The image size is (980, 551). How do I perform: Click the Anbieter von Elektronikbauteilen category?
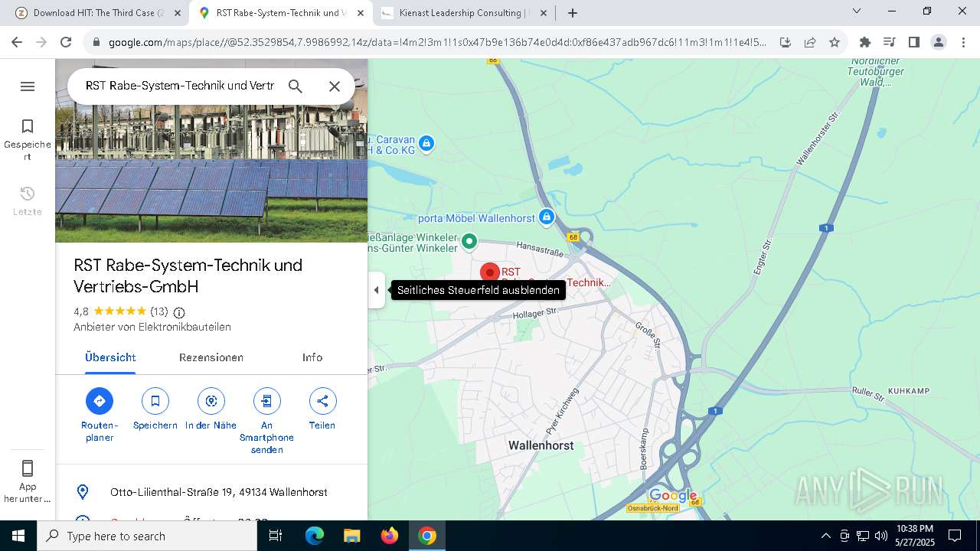tap(152, 327)
